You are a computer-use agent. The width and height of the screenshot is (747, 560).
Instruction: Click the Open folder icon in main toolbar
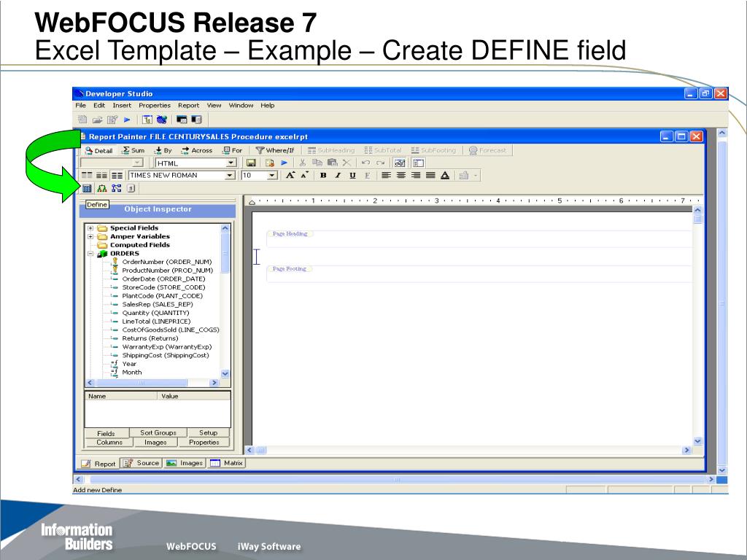tap(97, 120)
